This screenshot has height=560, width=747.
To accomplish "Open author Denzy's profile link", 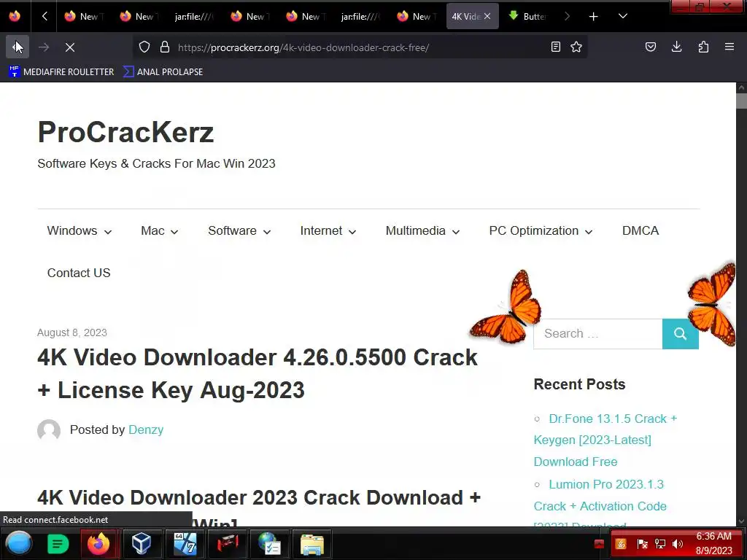I will 146,429.
